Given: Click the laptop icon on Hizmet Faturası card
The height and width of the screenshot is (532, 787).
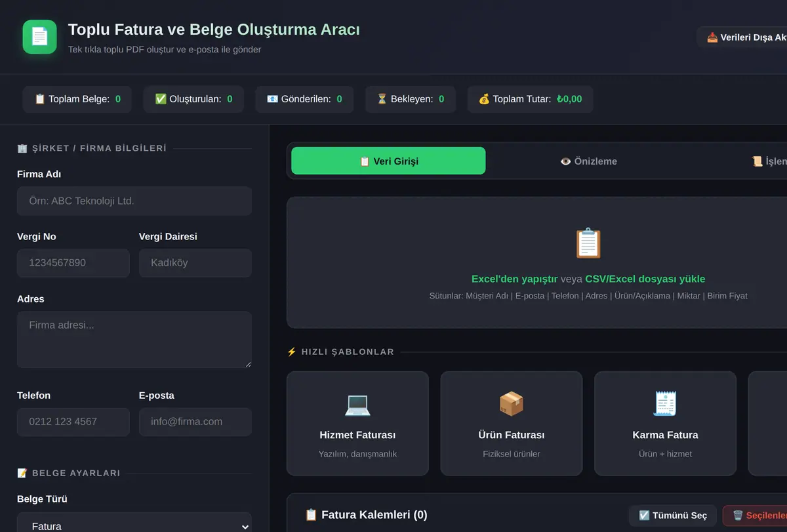Looking at the screenshot, I should point(357,404).
